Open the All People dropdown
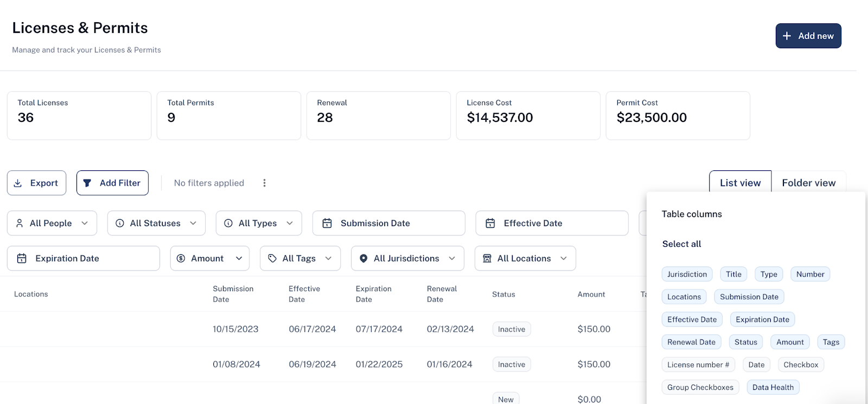868x404 pixels. [52, 223]
